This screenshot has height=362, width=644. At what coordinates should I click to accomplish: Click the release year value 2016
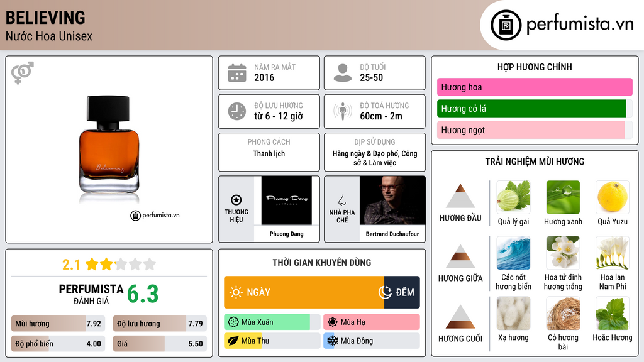click(x=264, y=77)
